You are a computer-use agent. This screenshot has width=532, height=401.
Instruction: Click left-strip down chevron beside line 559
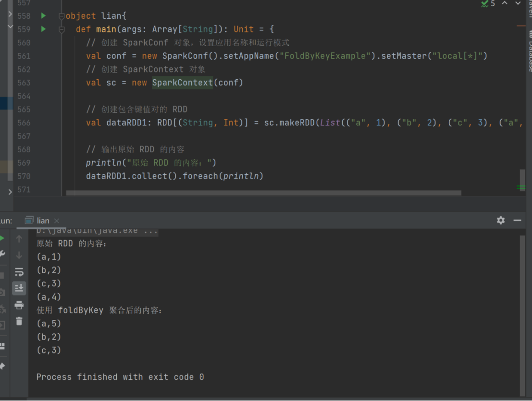click(10, 26)
